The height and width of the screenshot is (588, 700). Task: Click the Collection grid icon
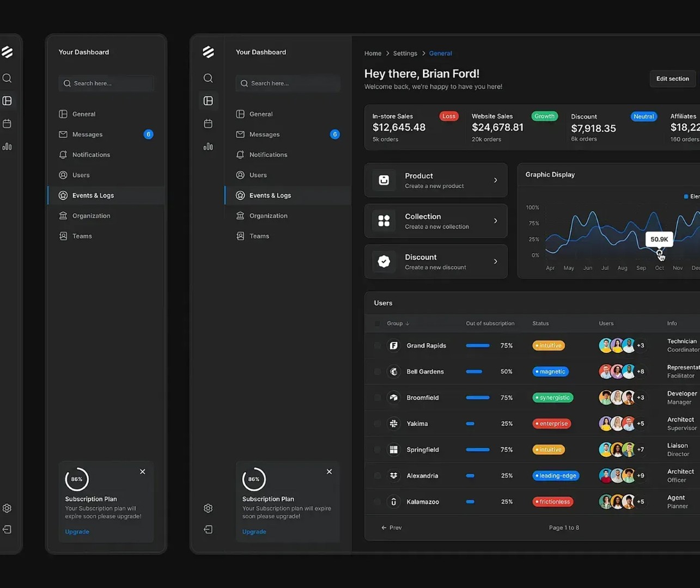[x=384, y=220]
